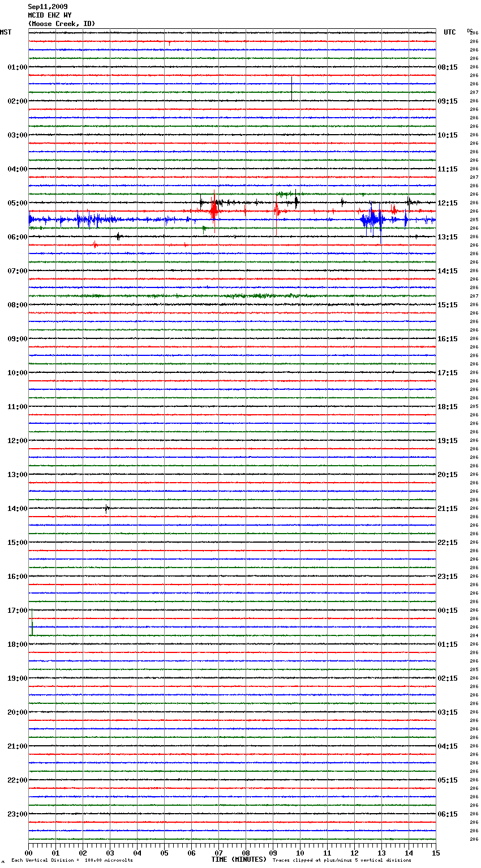
Task: Click the traces clipped footnote text
Action: point(342,861)
